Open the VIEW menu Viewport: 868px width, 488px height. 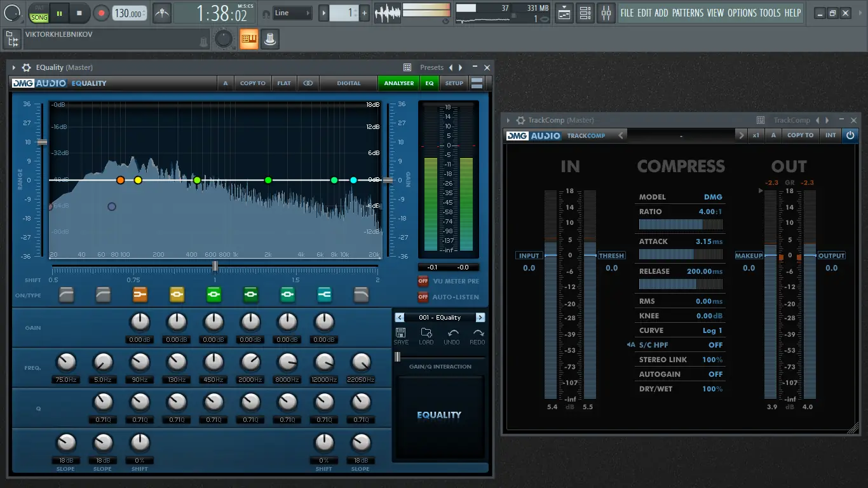pos(715,13)
